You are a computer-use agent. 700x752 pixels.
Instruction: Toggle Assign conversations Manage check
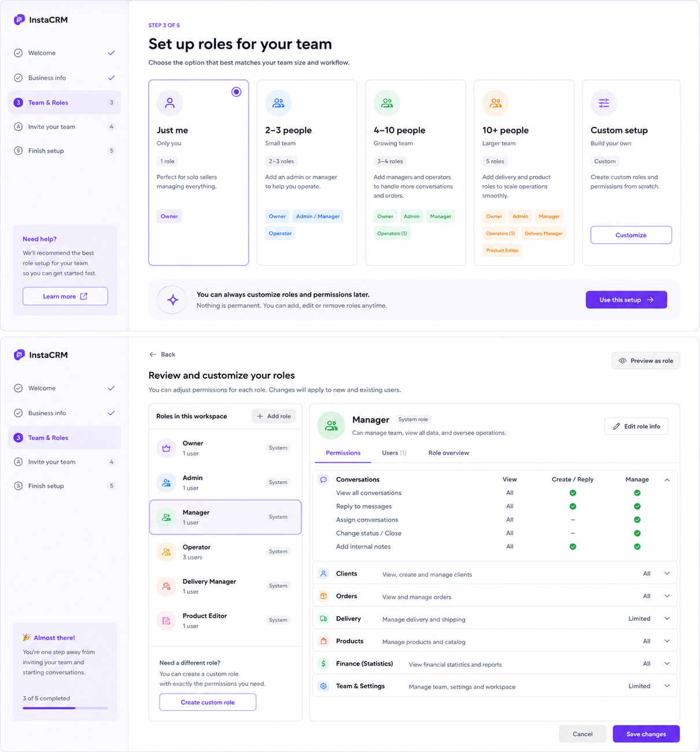[637, 520]
